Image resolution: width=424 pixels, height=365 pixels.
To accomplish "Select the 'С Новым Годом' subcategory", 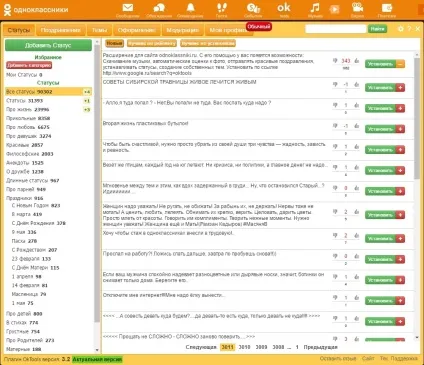I will point(36,205).
